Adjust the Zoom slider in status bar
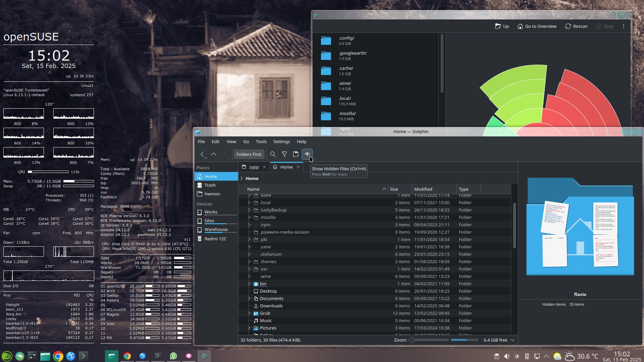Screen dimensions: 644x362 pyautogui.click(x=429, y=340)
